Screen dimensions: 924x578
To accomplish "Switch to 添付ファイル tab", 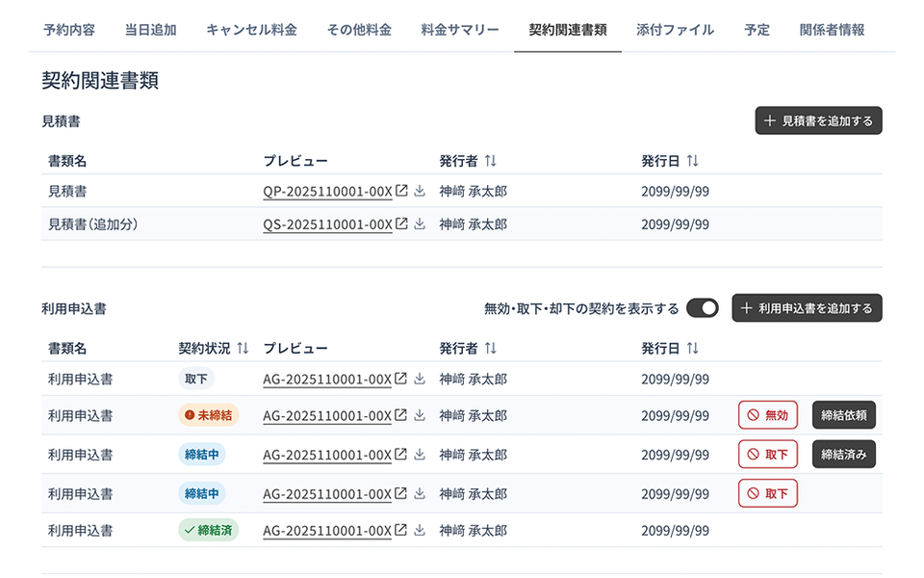I will (676, 30).
